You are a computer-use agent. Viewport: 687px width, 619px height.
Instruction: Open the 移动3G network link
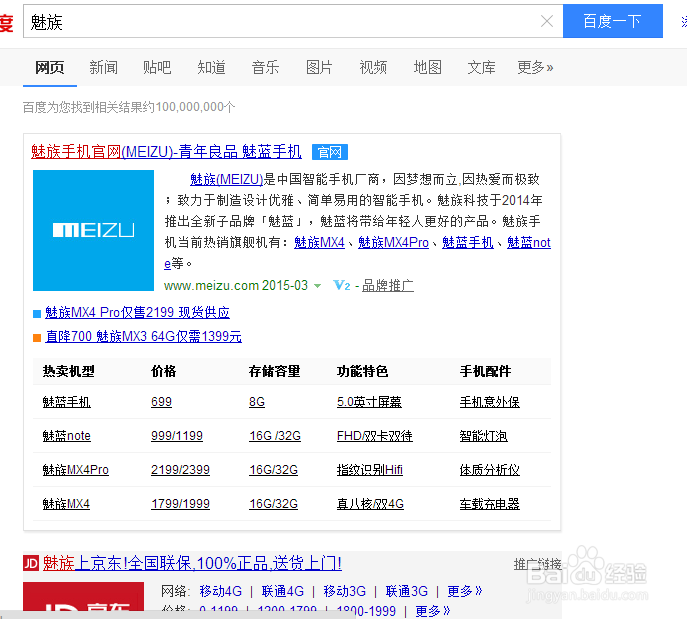tap(344, 591)
